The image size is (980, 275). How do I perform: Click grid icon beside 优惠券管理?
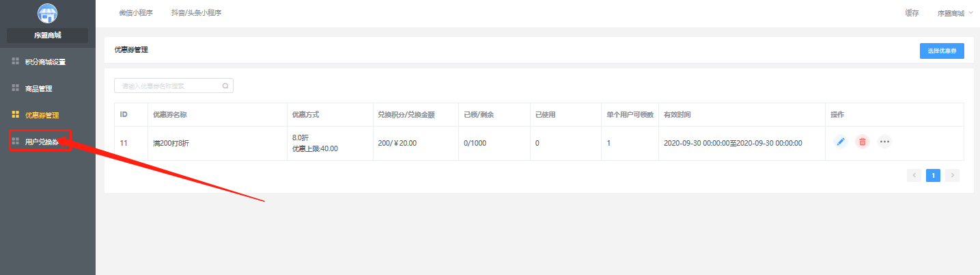coord(16,114)
